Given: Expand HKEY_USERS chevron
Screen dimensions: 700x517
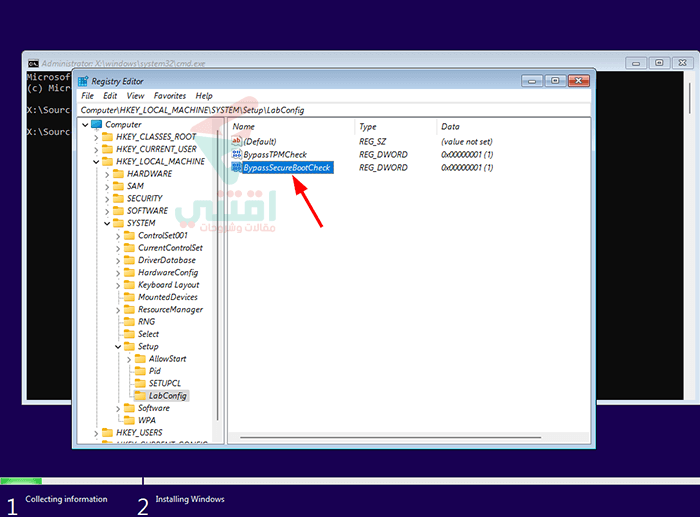Looking at the screenshot, I should pyautogui.click(x=96, y=433).
